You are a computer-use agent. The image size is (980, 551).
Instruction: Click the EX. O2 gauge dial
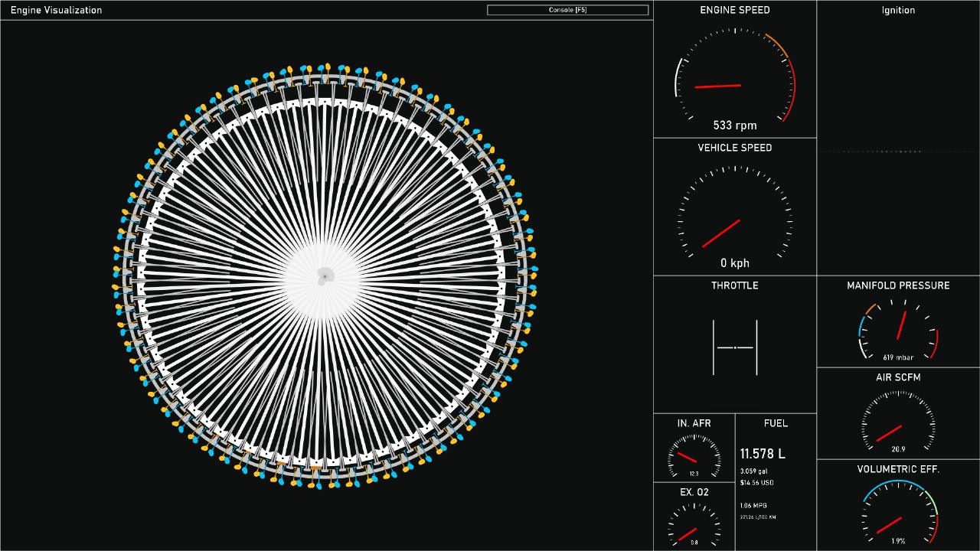coord(694,527)
